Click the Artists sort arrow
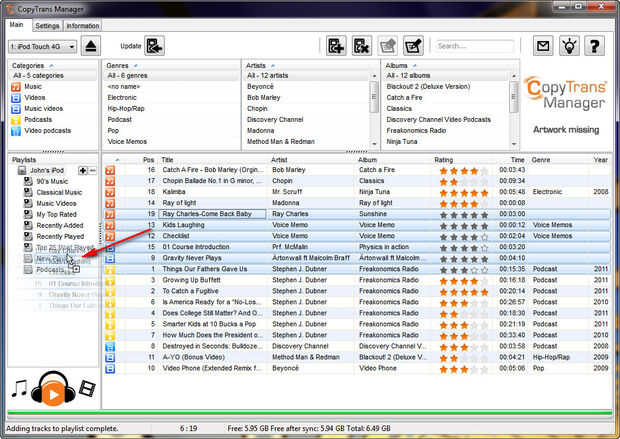 (273, 66)
